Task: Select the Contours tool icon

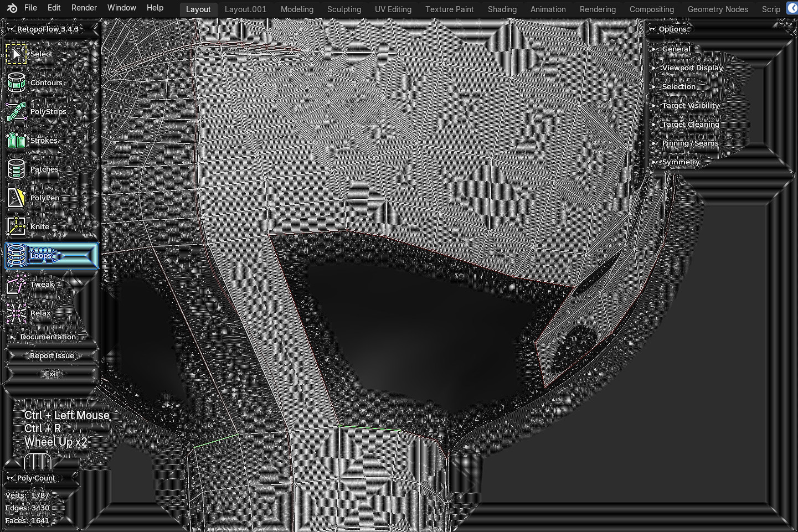Action: click(16, 83)
